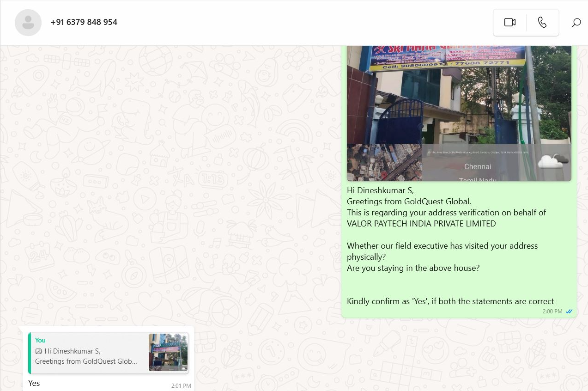Start a voice call with this contact
The height and width of the screenshot is (391, 588).
coord(542,22)
